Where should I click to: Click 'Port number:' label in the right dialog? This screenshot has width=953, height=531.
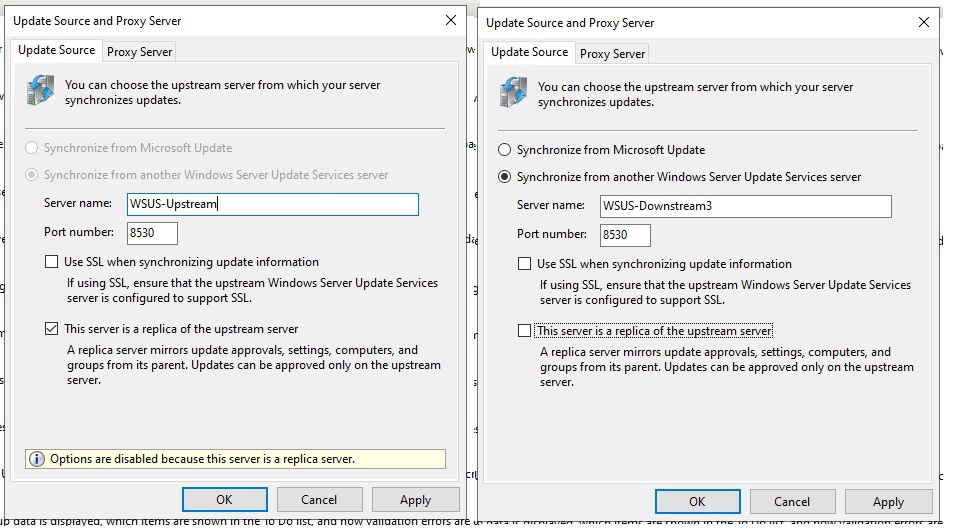(x=552, y=234)
